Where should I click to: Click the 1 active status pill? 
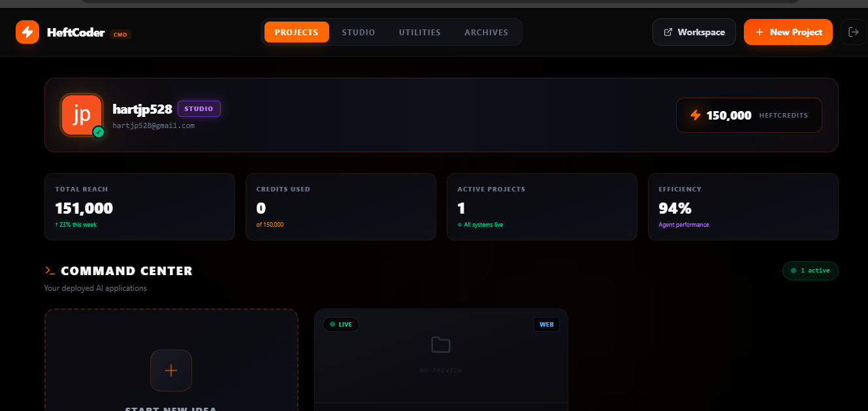pyautogui.click(x=810, y=271)
